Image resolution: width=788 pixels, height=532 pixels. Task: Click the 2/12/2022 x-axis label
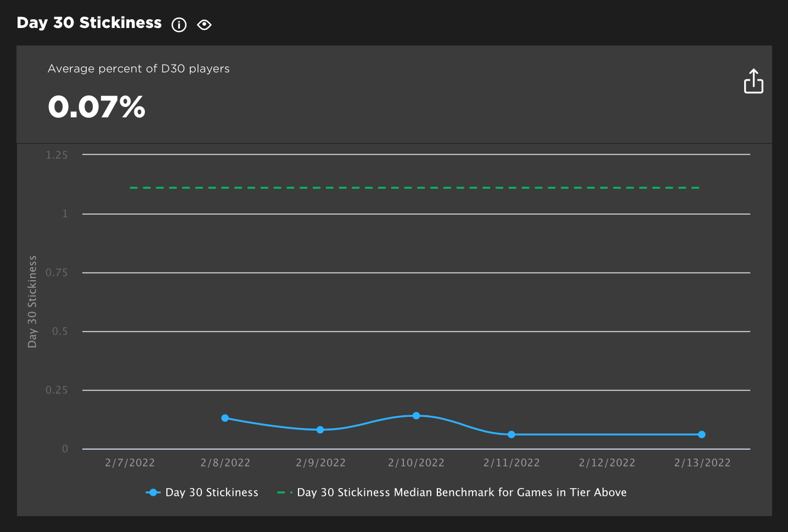click(607, 463)
